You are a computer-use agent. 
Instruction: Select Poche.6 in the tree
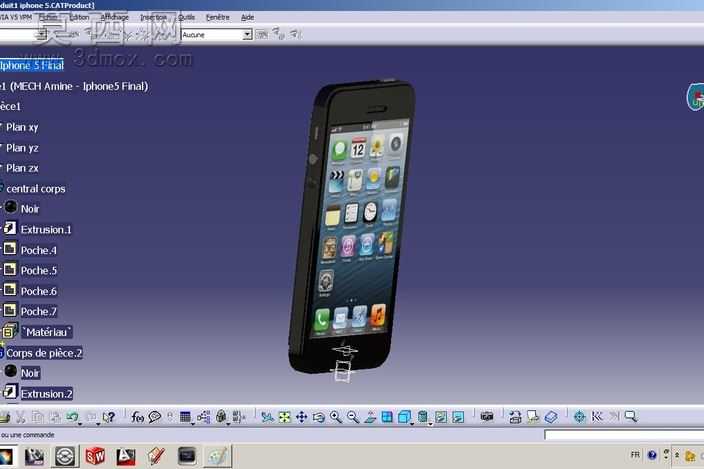coord(39,291)
